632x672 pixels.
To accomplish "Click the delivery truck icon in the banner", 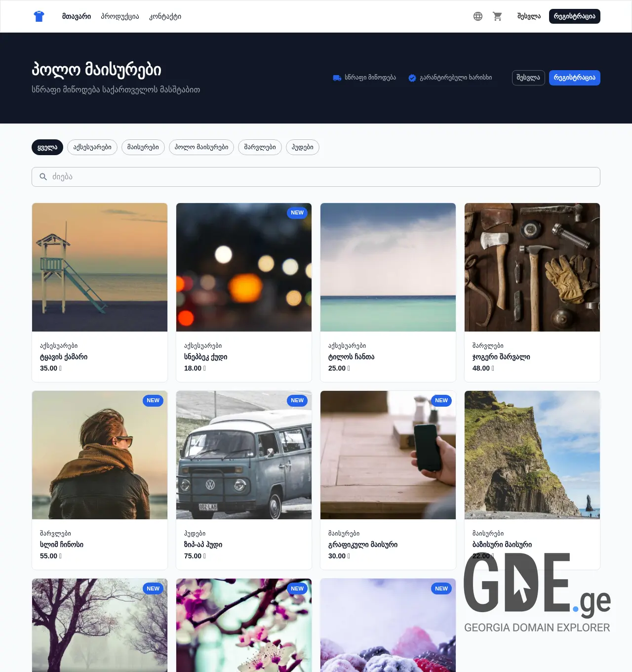I will pyautogui.click(x=337, y=78).
